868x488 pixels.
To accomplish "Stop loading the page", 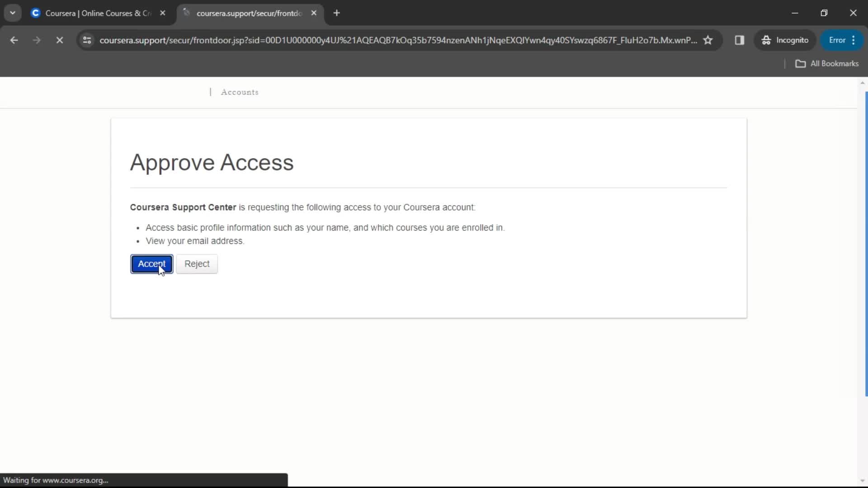I will [59, 40].
